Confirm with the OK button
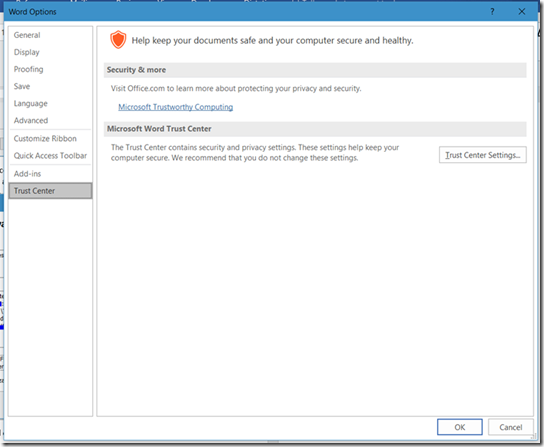The image size is (544, 447). tap(460, 427)
